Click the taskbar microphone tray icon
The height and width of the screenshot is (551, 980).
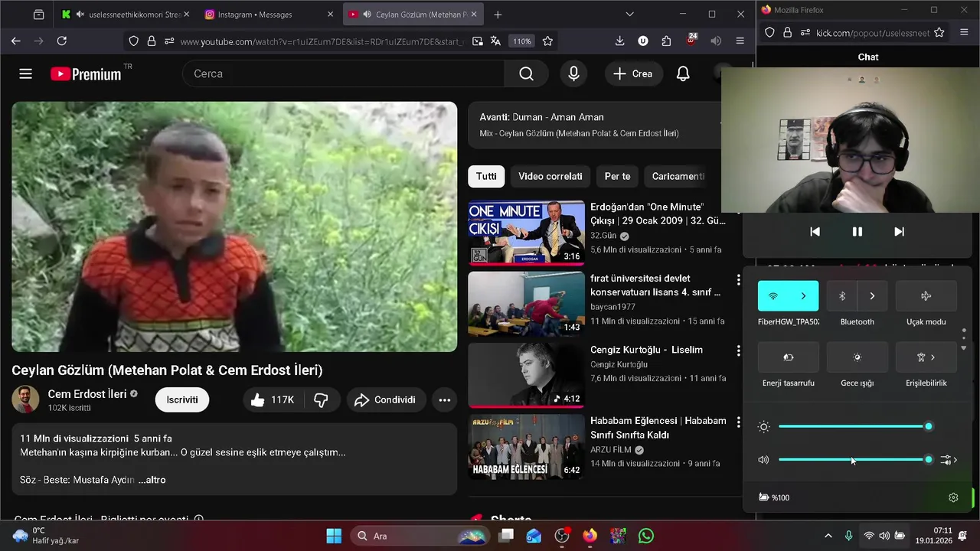tap(848, 536)
